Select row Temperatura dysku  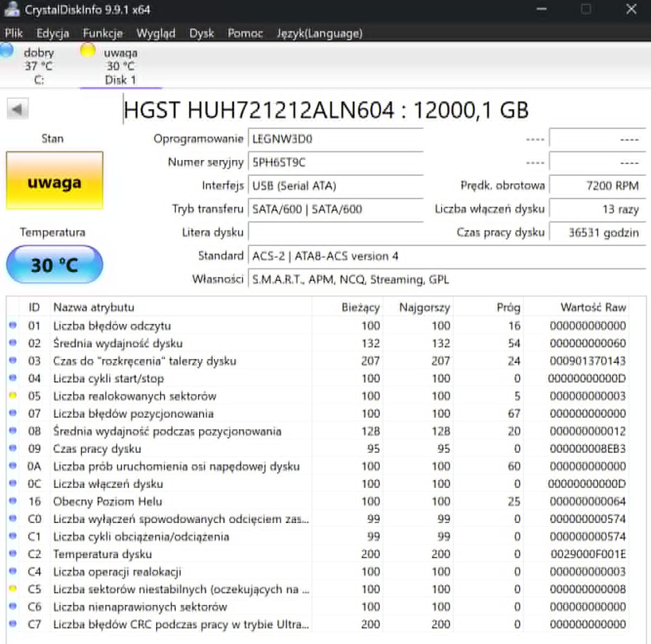(x=318, y=553)
